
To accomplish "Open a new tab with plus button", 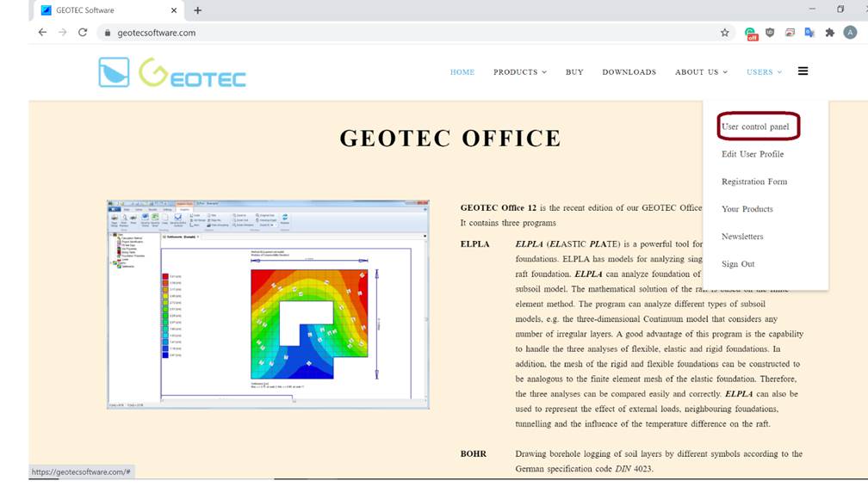I will (x=198, y=10).
